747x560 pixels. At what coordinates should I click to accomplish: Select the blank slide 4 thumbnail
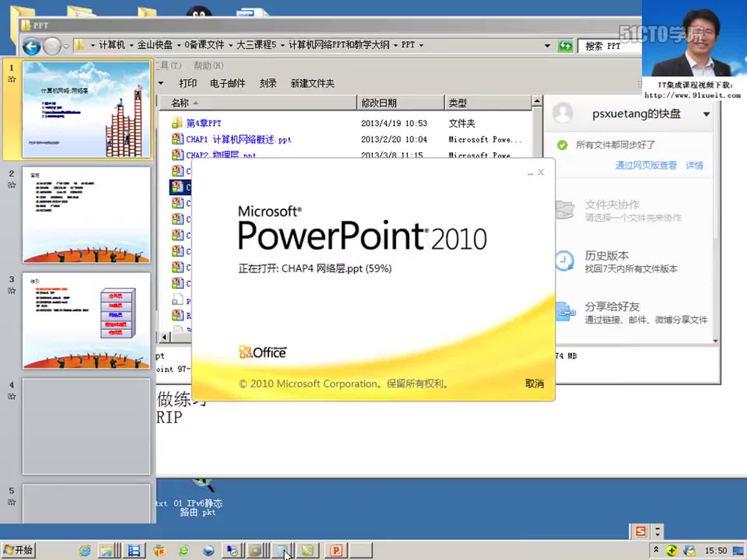[86, 427]
